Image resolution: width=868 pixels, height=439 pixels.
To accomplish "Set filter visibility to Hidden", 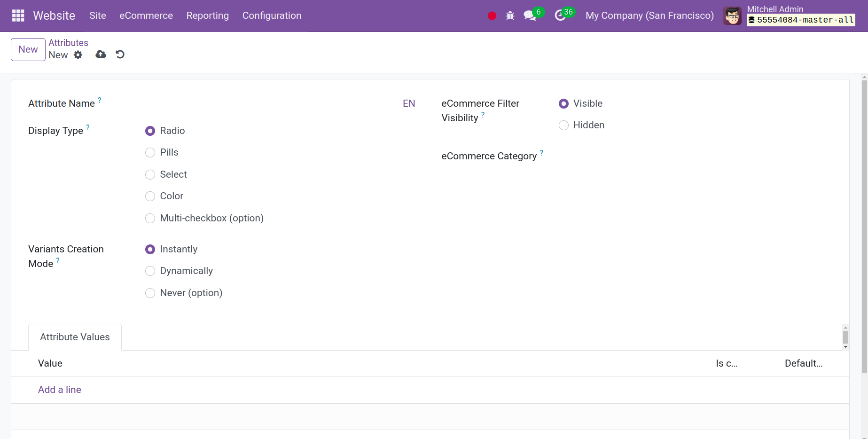I will (x=563, y=125).
